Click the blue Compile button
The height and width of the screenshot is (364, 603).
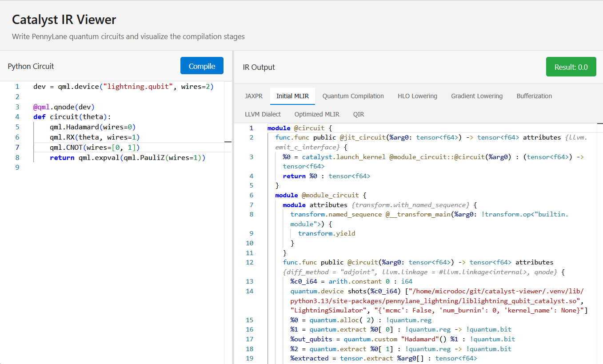pyautogui.click(x=202, y=66)
